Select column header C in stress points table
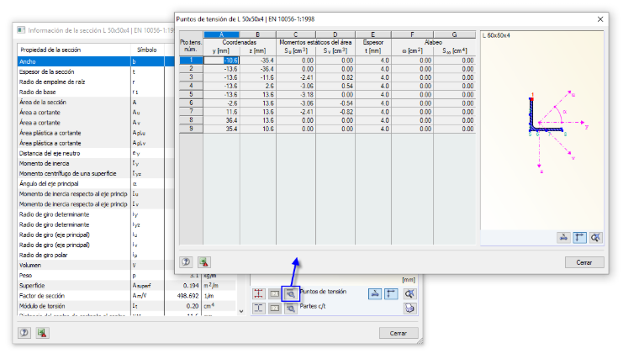 295,34
